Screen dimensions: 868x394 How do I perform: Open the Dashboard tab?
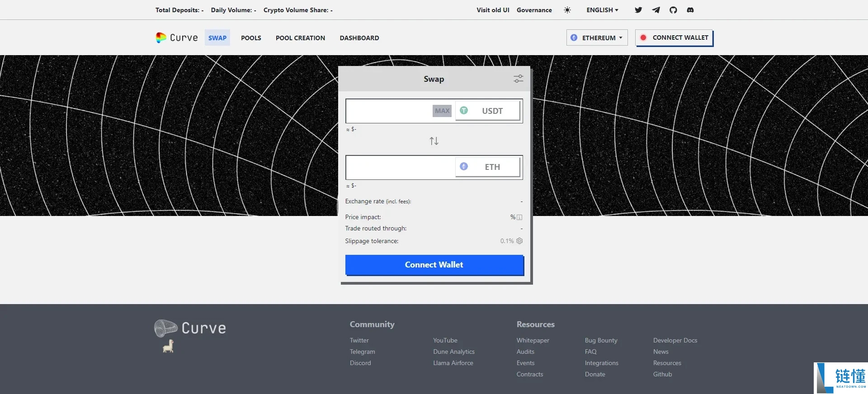pos(359,38)
